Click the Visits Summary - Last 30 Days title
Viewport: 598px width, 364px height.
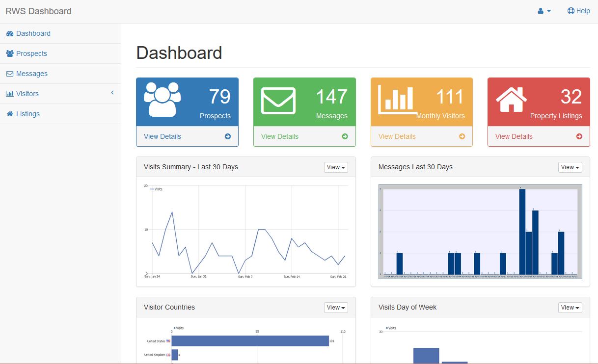pyautogui.click(x=191, y=167)
